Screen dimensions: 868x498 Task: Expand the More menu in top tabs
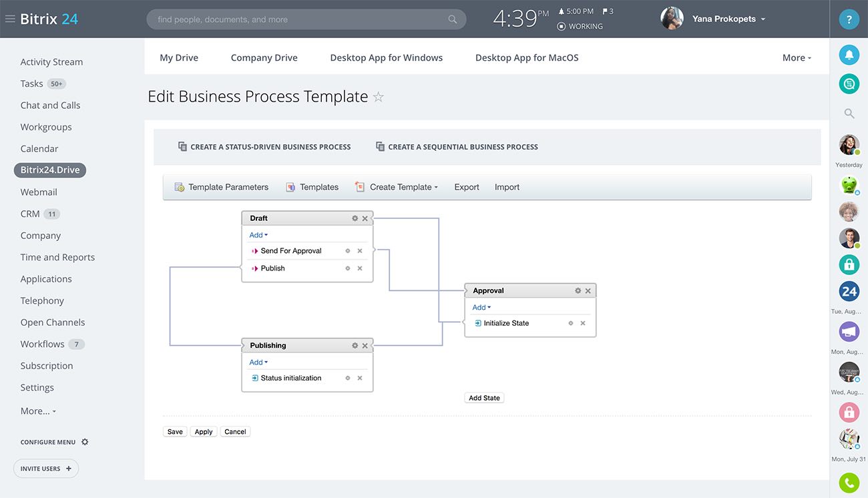pyautogui.click(x=797, y=58)
